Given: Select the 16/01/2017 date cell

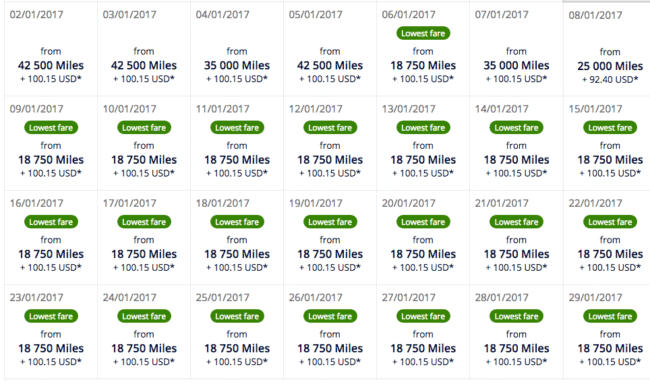Looking at the screenshot, I should coord(51,238).
